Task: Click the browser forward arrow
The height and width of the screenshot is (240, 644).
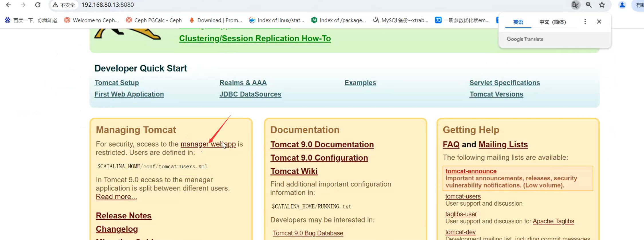Action: point(23,5)
